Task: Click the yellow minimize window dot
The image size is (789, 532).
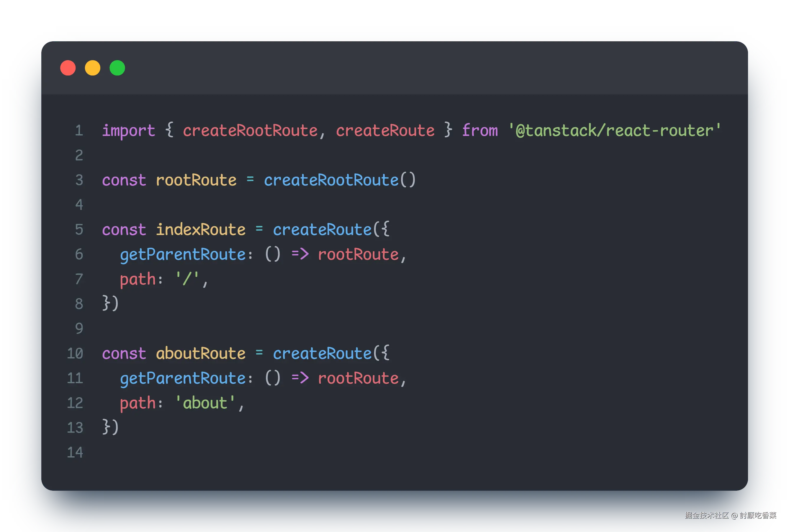Action: [93, 68]
